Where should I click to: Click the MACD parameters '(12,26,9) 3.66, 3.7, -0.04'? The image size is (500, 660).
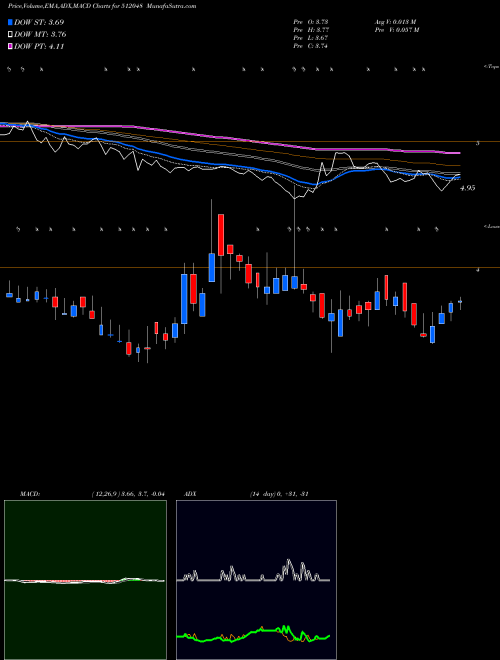tap(127, 494)
